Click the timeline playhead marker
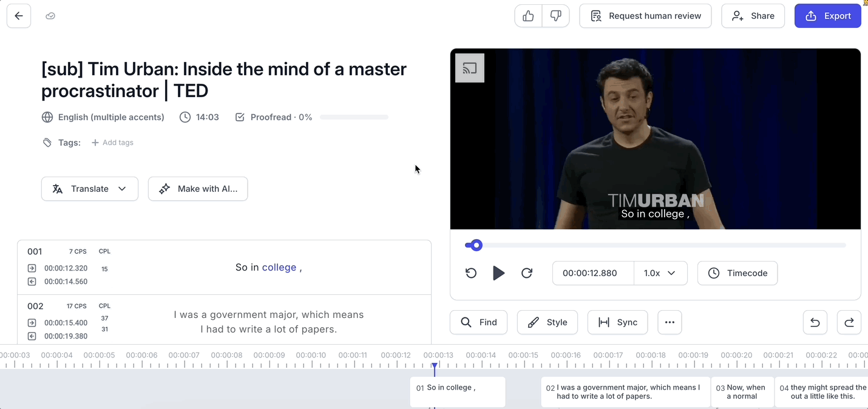The width and height of the screenshot is (868, 409). (435, 367)
